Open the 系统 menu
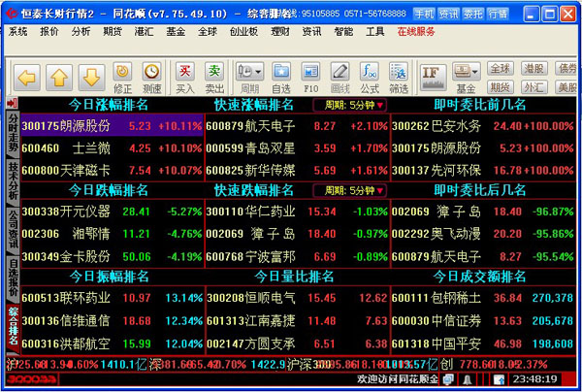This screenshot has height=392, width=582. [x=17, y=32]
